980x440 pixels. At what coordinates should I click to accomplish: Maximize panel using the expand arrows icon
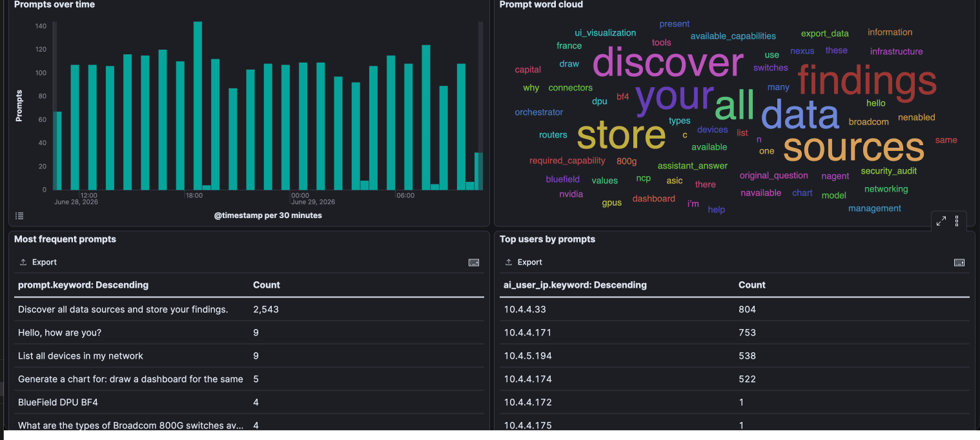tap(941, 221)
